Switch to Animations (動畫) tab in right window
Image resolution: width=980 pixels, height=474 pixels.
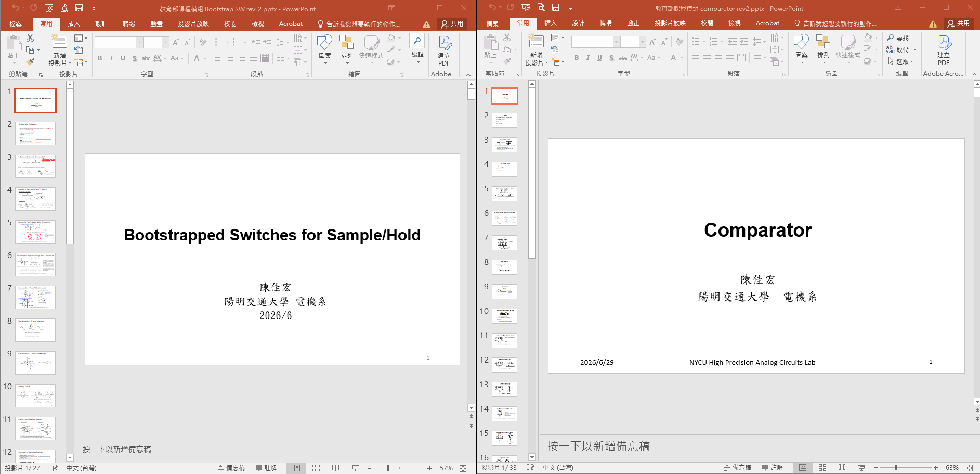pyautogui.click(x=633, y=23)
